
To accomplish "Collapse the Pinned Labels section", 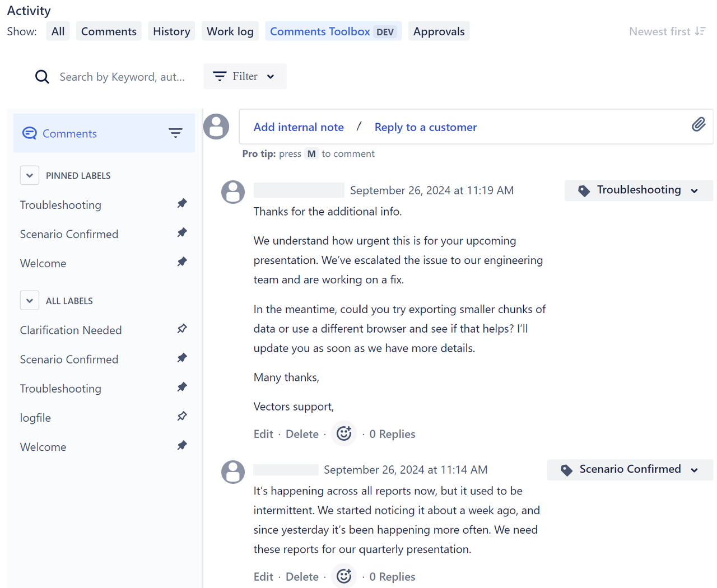I will pyautogui.click(x=29, y=175).
